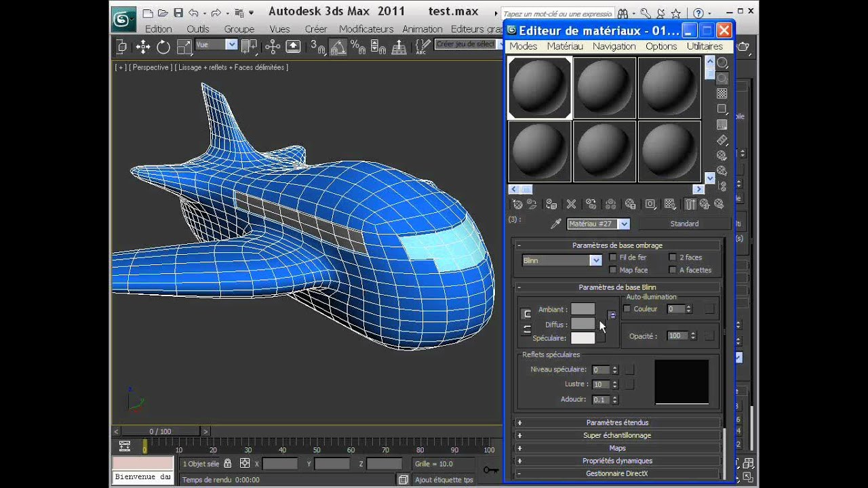The image size is (868, 488).
Task: Click the X coordinate input field
Action: (x=280, y=464)
